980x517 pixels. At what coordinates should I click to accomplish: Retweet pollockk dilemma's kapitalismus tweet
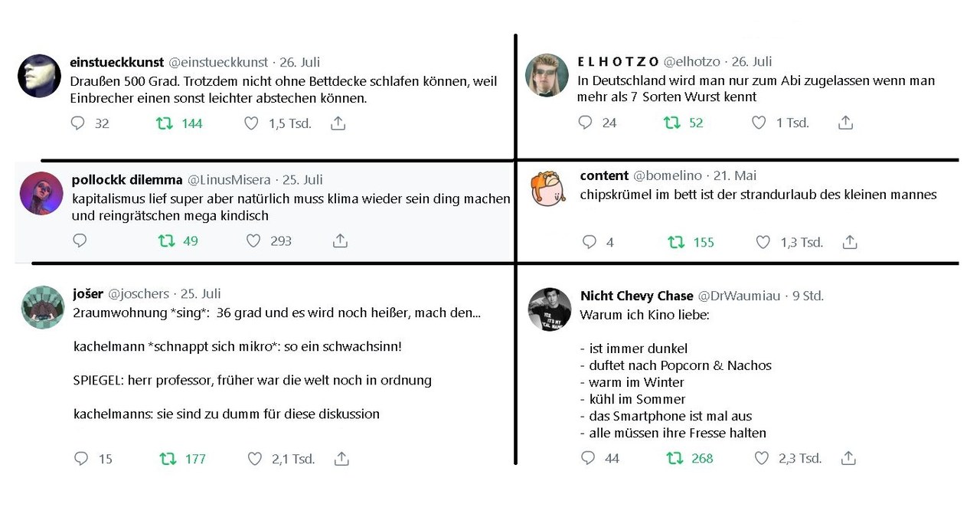click(x=166, y=241)
